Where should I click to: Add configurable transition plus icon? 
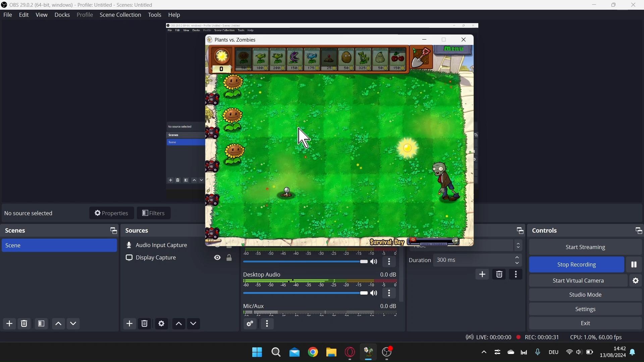point(482,275)
